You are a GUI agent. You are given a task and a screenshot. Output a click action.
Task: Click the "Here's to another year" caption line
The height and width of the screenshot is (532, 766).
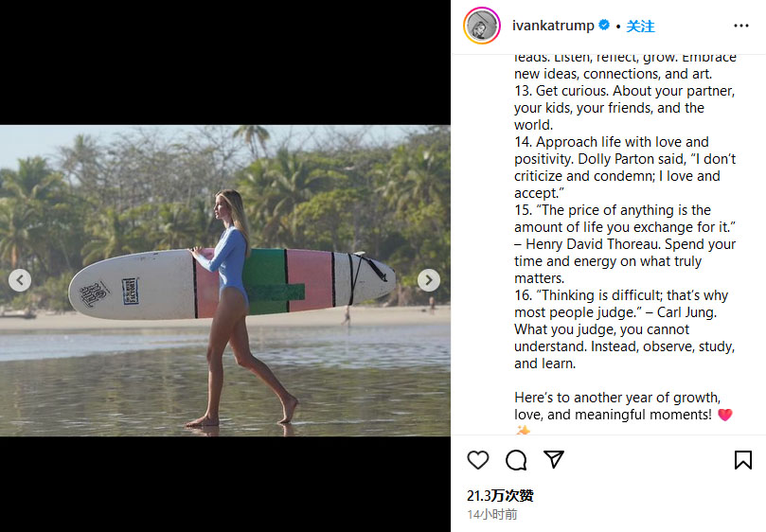point(617,398)
